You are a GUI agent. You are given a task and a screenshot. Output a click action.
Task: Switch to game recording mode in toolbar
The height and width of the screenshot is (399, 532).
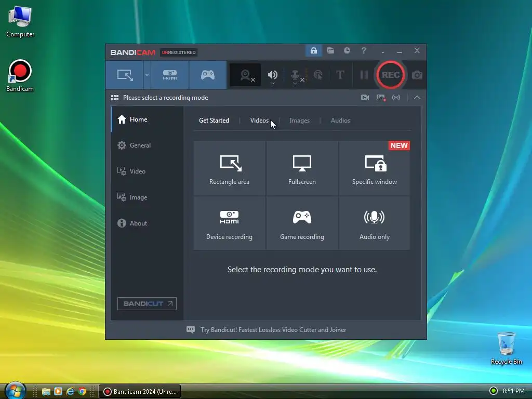[x=208, y=75]
